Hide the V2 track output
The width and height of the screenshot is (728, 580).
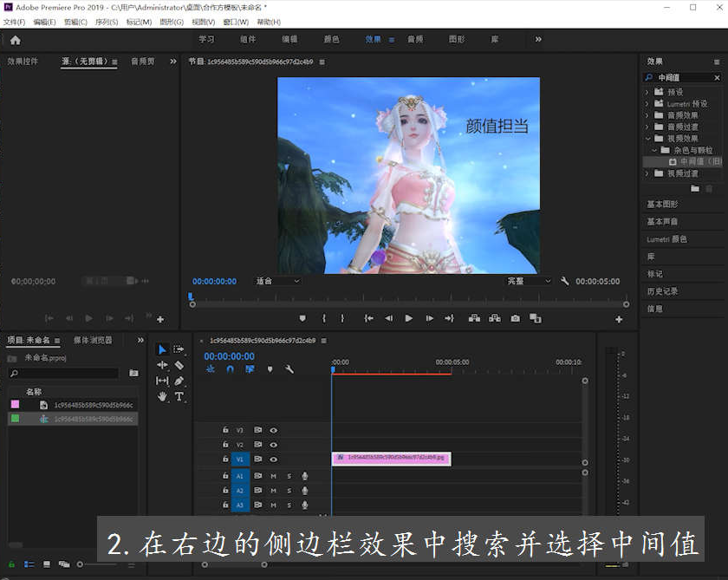274,445
